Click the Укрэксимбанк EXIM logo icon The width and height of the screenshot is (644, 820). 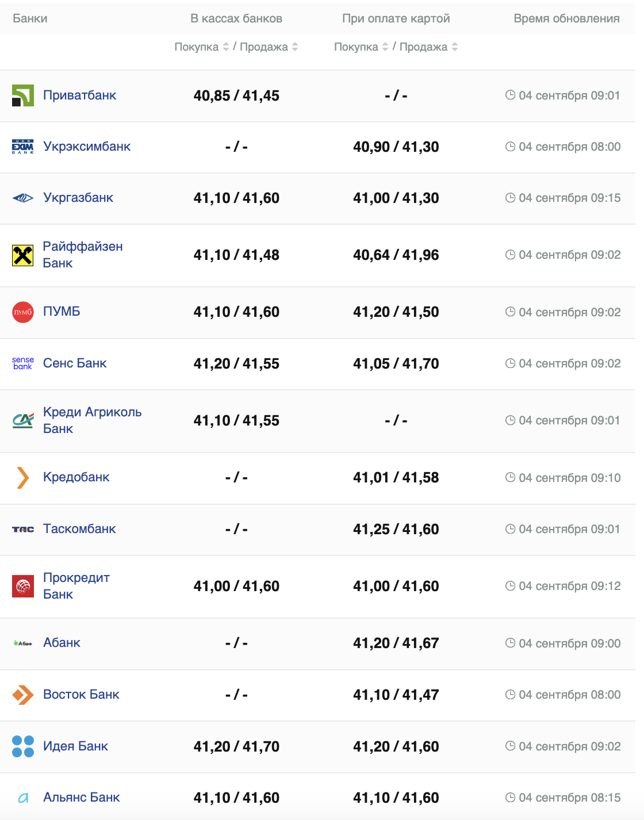click(23, 147)
